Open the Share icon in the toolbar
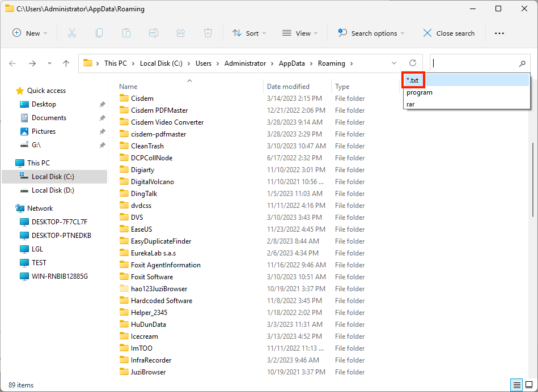 pos(180,33)
